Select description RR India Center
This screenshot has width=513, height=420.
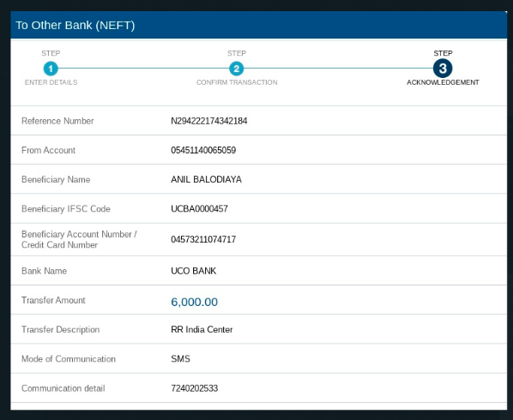202,329
